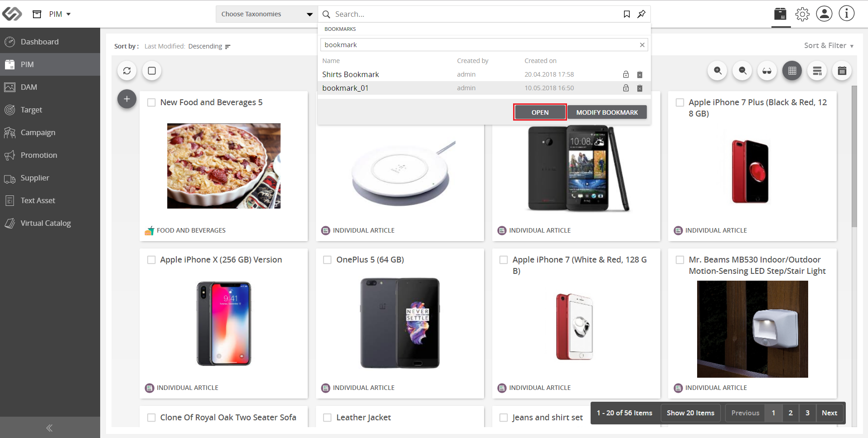Open Virtual Catalog in sidebar
This screenshot has width=868, height=438.
(x=50, y=223)
